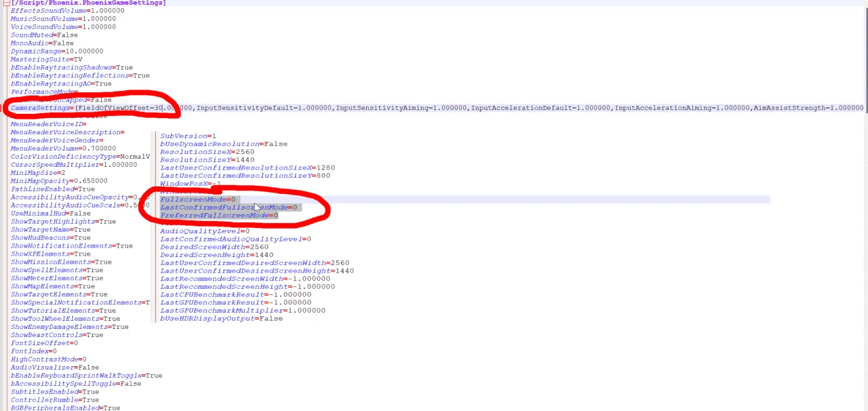This screenshot has height=411, width=868.
Task: Click the LastCPUBenchmarkResult=-1.000000 line
Action: coord(236,295)
